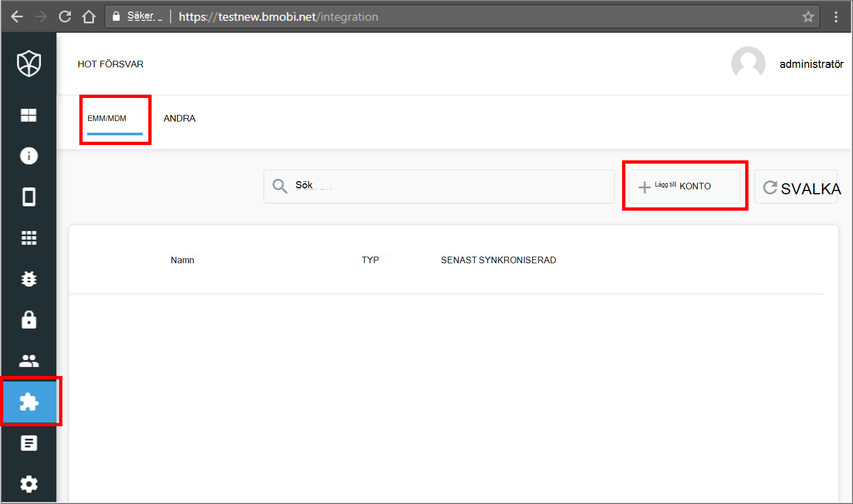This screenshot has width=853, height=504.
Task: Open the mobile devices icon in the sidebar
Action: click(x=29, y=197)
